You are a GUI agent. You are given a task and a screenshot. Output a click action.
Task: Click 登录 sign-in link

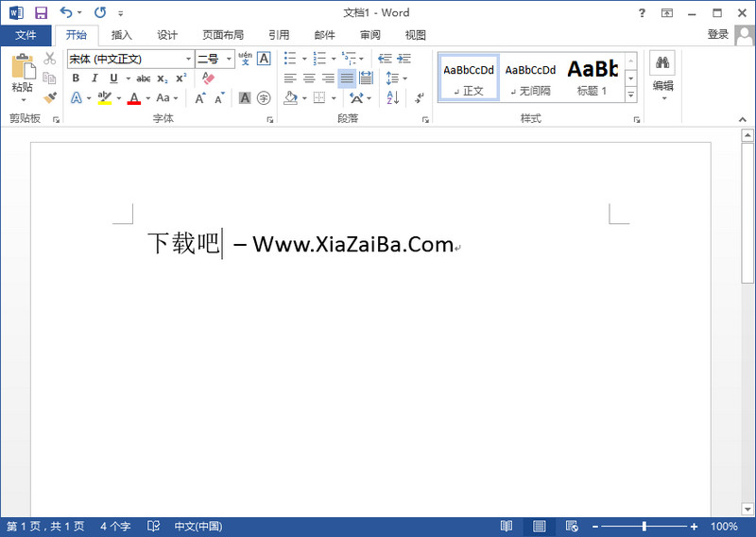[717, 34]
